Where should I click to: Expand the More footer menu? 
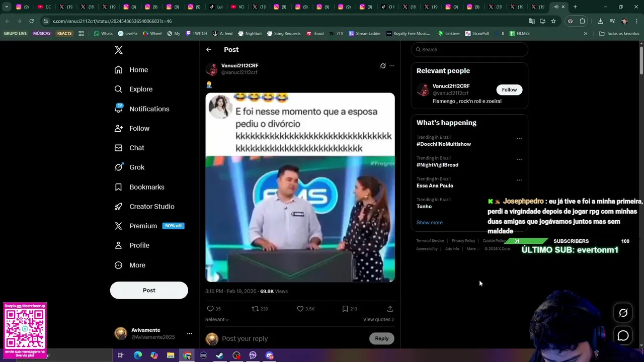472,249
